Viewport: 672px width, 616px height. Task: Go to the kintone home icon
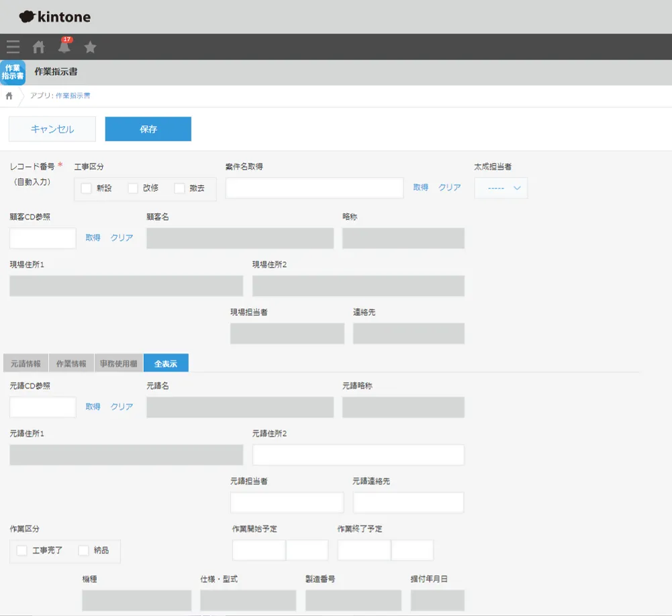[x=39, y=47]
